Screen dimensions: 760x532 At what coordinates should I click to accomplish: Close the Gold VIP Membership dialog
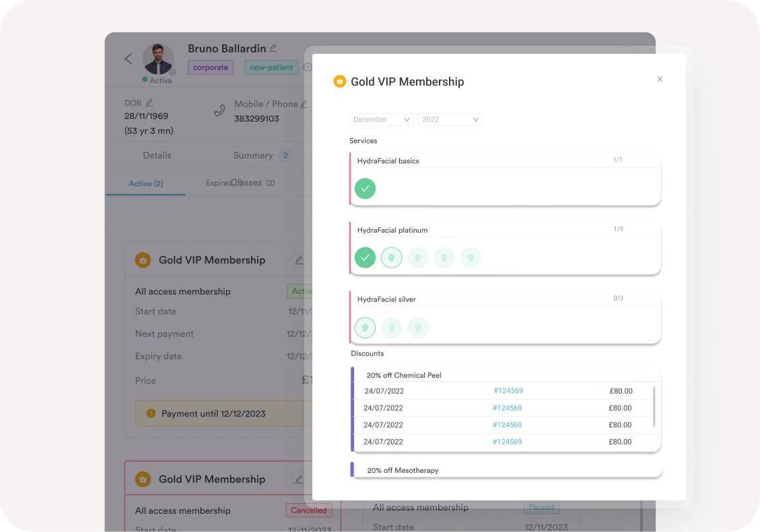(660, 79)
